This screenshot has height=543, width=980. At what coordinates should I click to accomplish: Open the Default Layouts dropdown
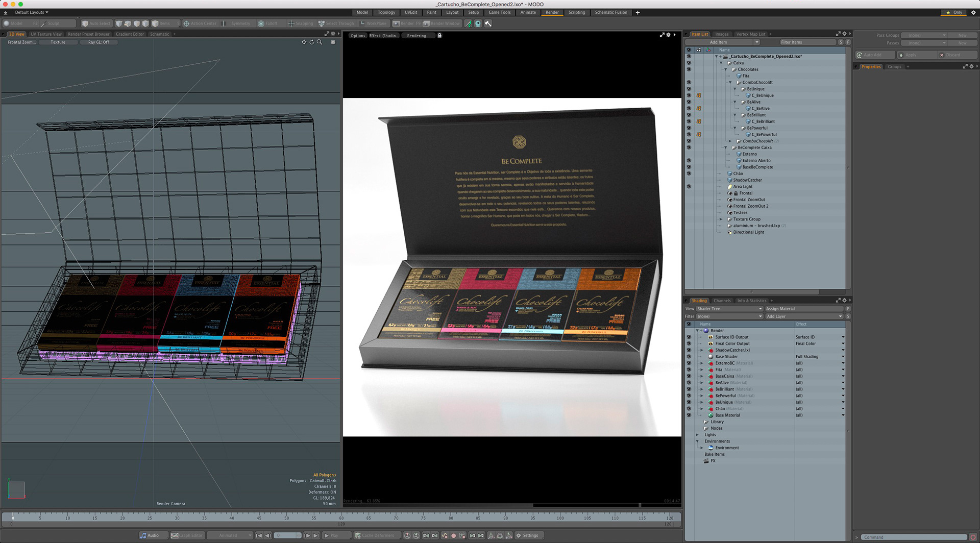coord(32,13)
